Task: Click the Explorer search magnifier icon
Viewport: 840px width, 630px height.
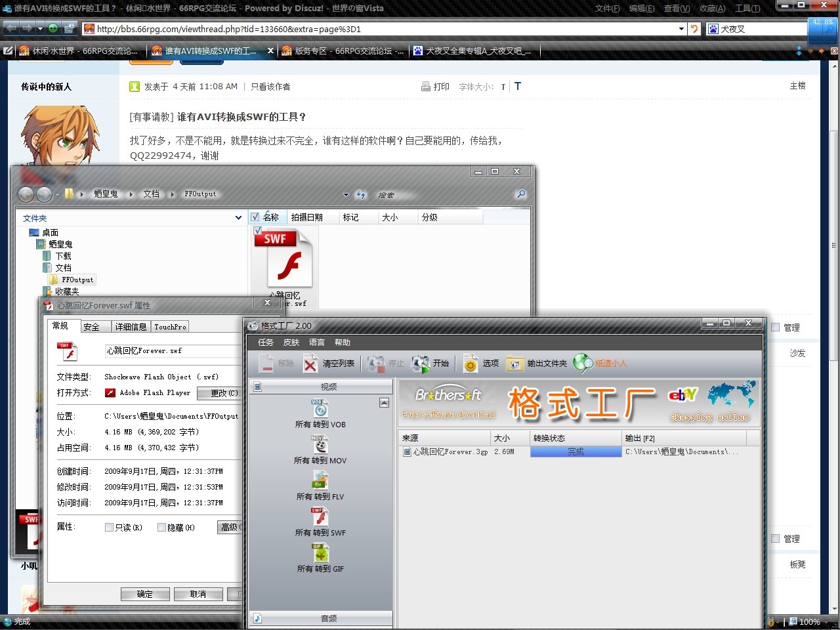Action: click(x=521, y=194)
